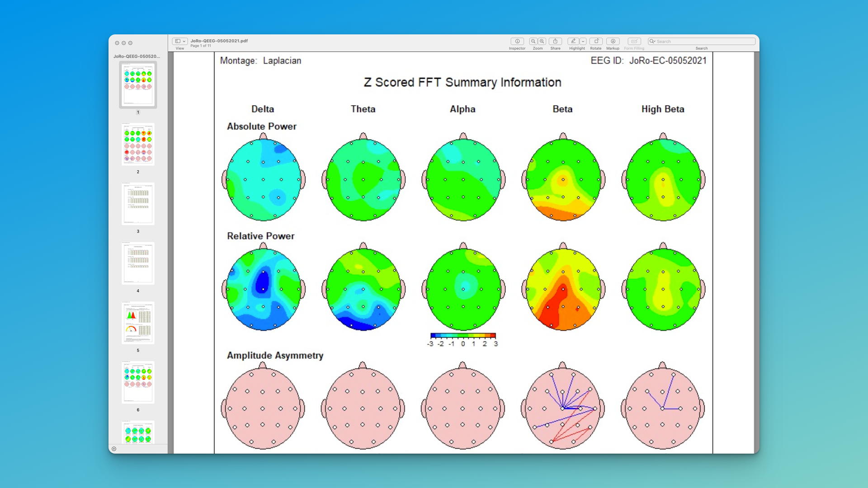Click the add button at sidebar bottom
Image resolution: width=868 pixels, height=488 pixels.
pos(114,449)
